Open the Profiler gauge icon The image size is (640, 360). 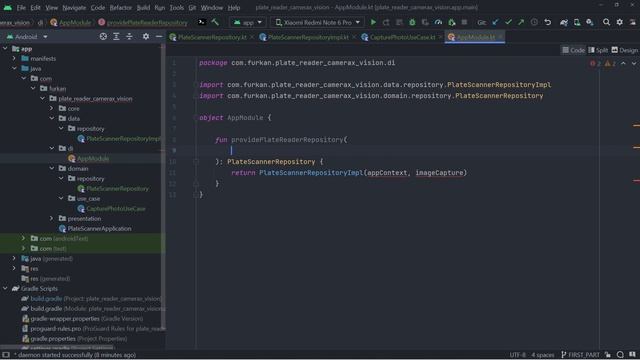click(x=438, y=22)
